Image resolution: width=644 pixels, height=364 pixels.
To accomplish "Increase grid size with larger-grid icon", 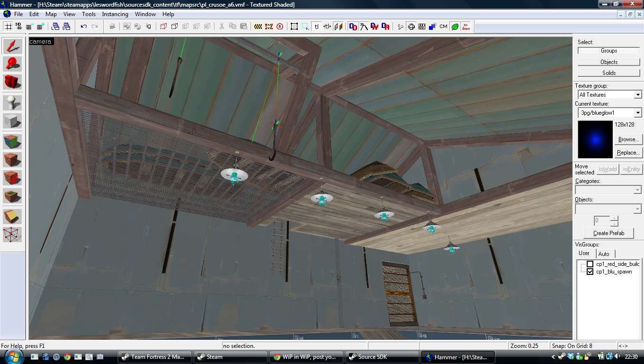I will click(x=40, y=27).
